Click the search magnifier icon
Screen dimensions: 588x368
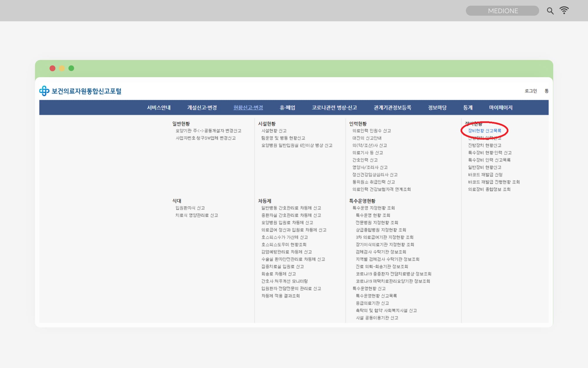pyautogui.click(x=550, y=11)
